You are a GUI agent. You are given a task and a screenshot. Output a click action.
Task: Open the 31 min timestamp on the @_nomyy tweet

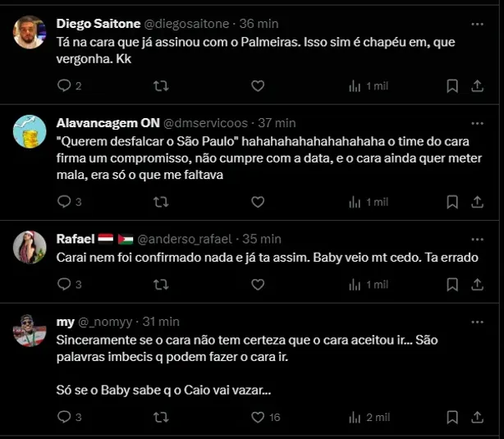coord(161,322)
